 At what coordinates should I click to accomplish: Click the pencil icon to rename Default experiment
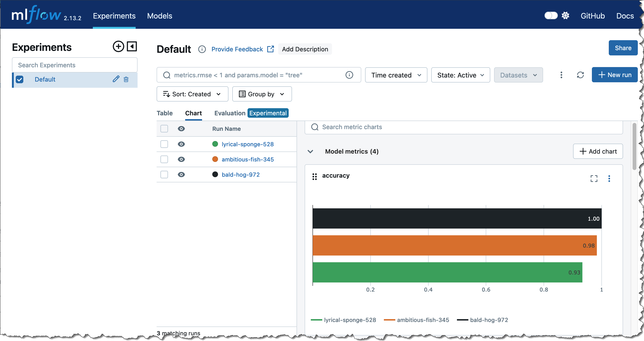tap(116, 79)
